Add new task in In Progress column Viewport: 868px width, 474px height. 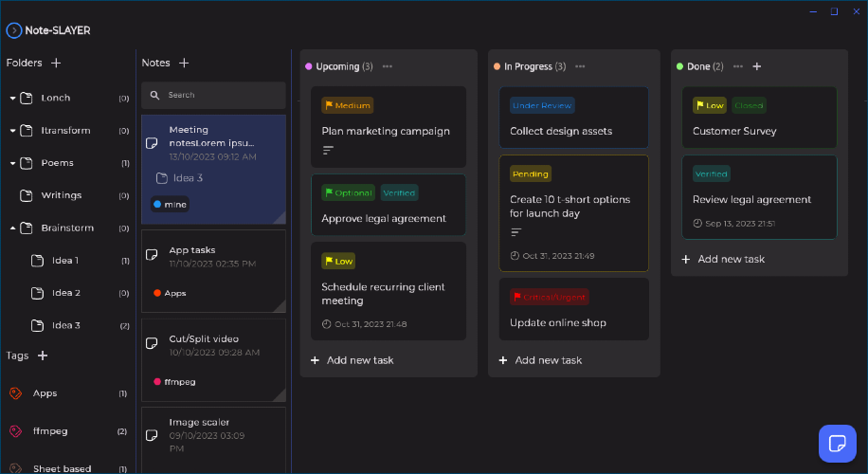point(540,360)
